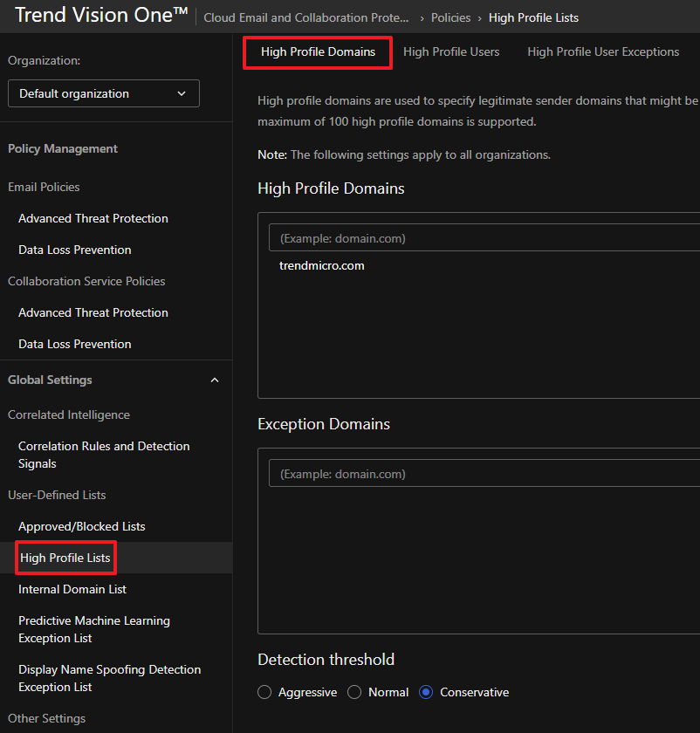Viewport: 700px width, 733px height.
Task: Open High Profile User Exceptions tab
Action: (603, 52)
